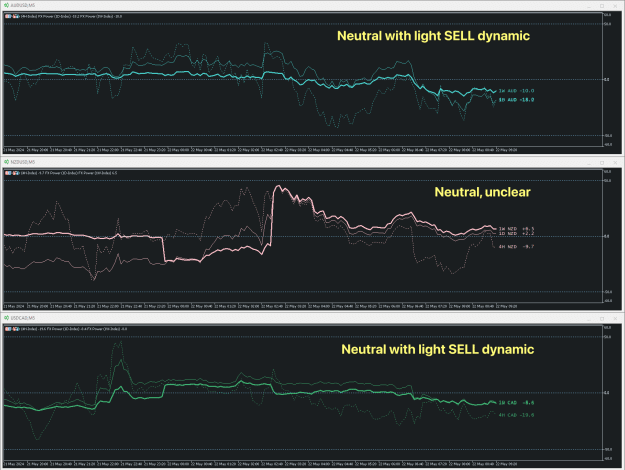Maximize the AUDUSD chart window
Image resolution: width=625 pixels, height=470 pixels.
[602, 6]
